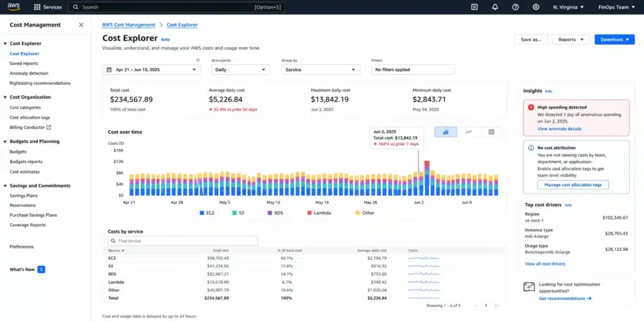Collapse the Budgets and Planning section

tap(5, 142)
